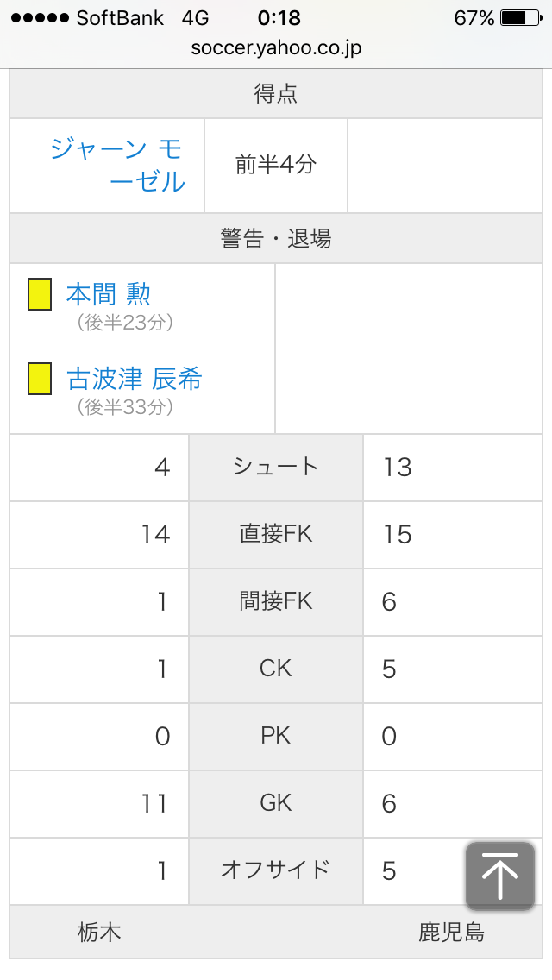The width and height of the screenshot is (552, 980).
Task: Tap the 鹿児島 team name
Action: point(451,932)
